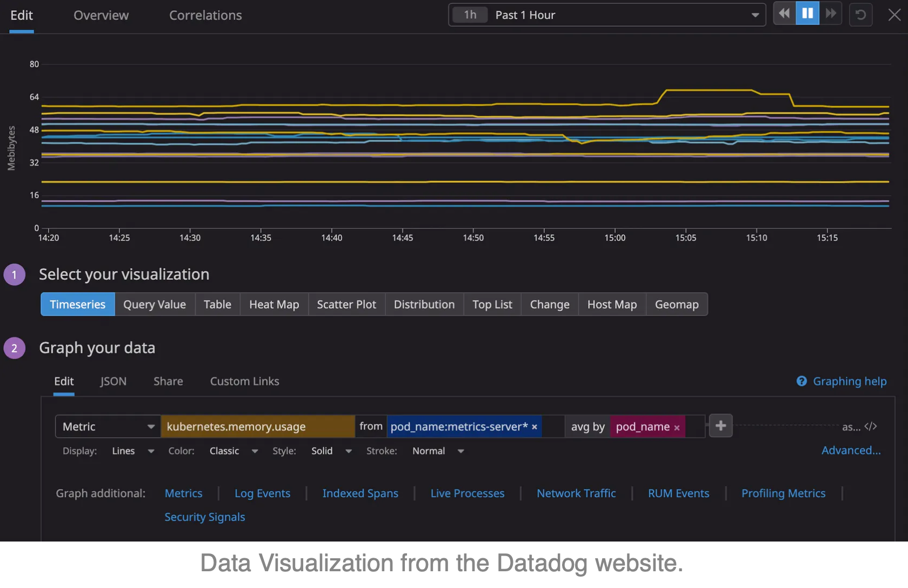Select Change visualization

click(550, 304)
